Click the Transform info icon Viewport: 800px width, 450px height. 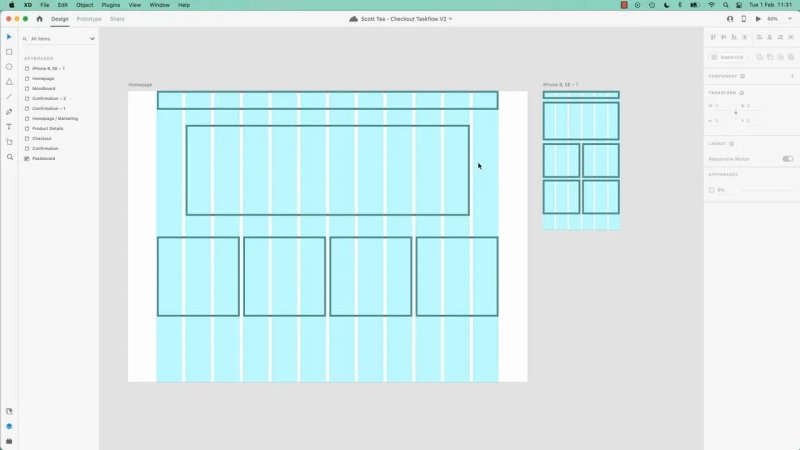741,93
